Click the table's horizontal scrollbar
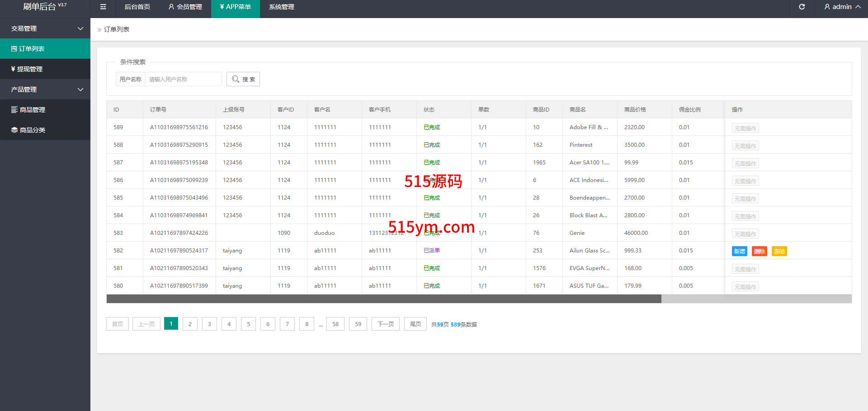 coord(383,299)
